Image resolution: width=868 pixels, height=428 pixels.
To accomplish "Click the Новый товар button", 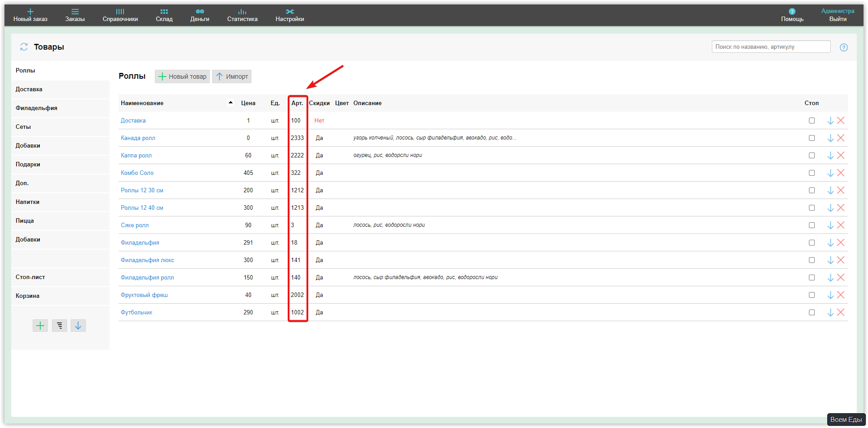I will point(183,76).
